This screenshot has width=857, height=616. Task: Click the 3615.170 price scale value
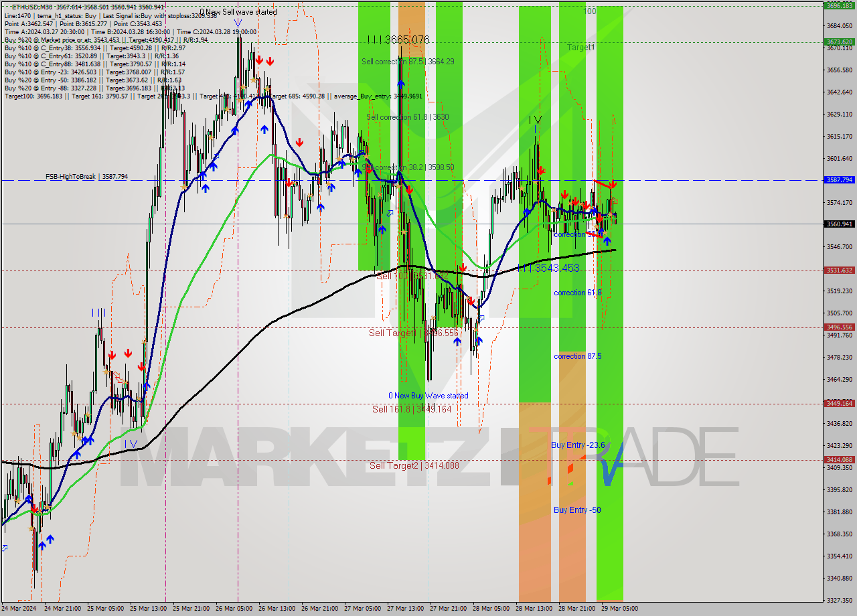click(839, 136)
